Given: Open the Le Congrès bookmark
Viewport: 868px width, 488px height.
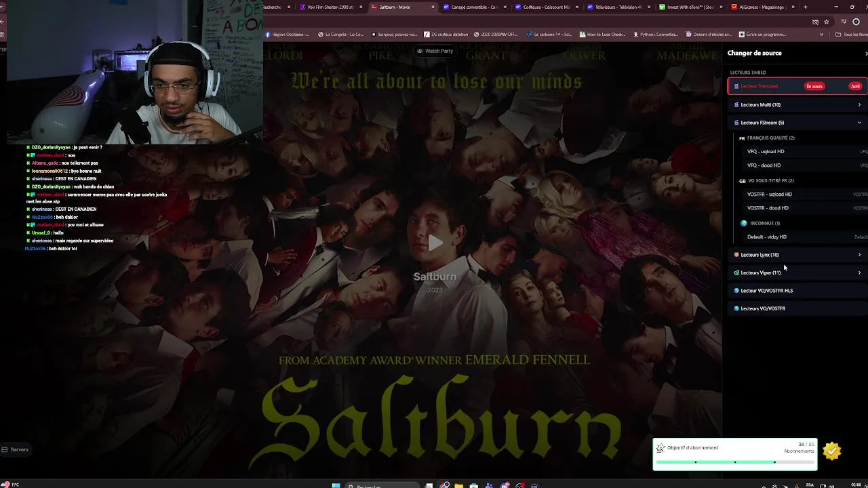Looking at the screenshot, I should (x=340, y=34).
